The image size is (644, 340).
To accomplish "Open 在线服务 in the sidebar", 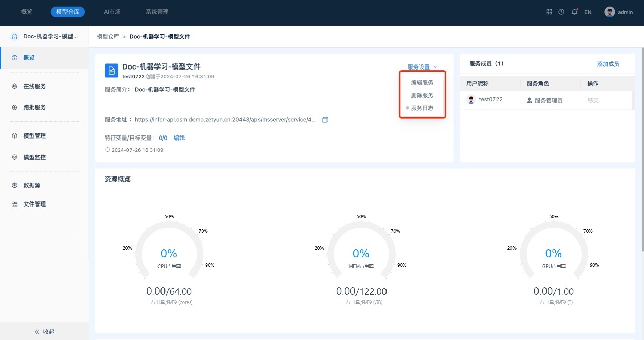I will pyautogui.click(x=35, y=86).
